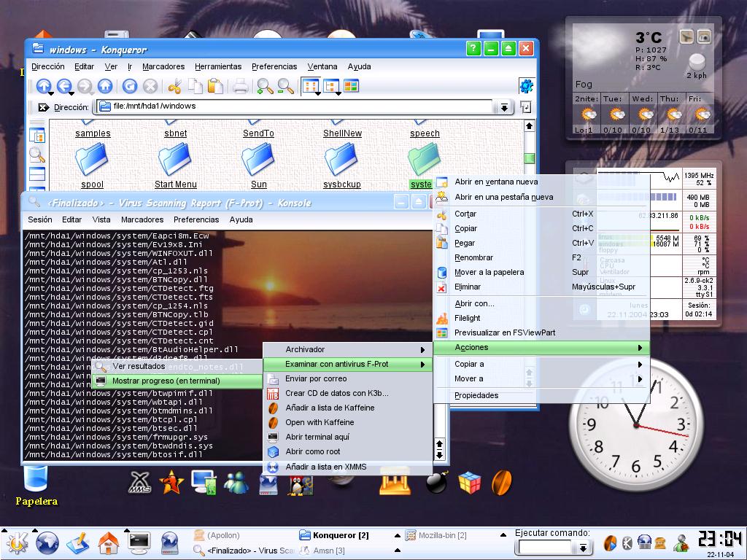Click the Copy icon in Konqueror toolbar

pos(195,86)
